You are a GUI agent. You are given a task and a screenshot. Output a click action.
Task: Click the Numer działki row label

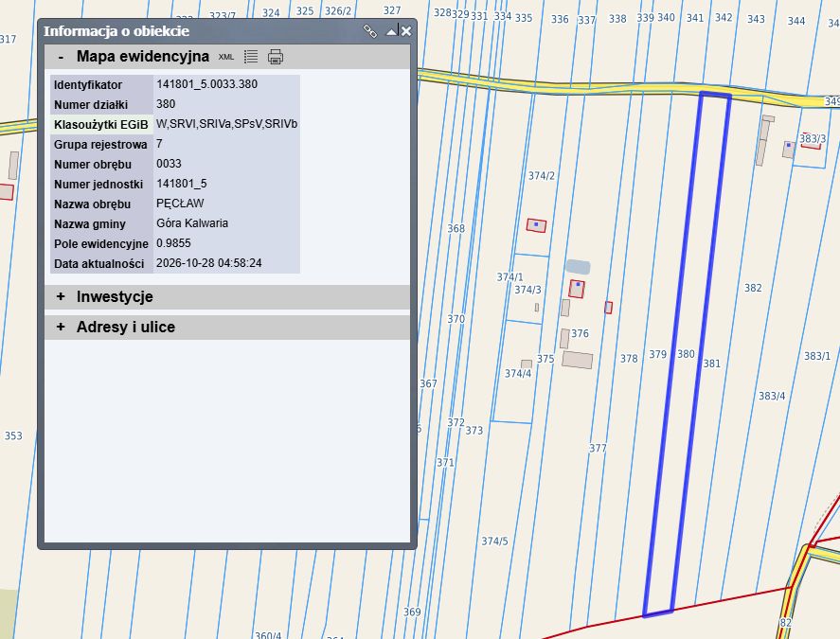(91, 105)
